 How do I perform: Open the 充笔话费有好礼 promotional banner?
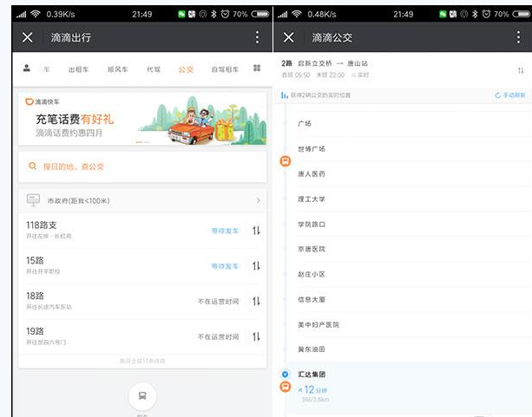pyautogui.click(x=142, y=119)
